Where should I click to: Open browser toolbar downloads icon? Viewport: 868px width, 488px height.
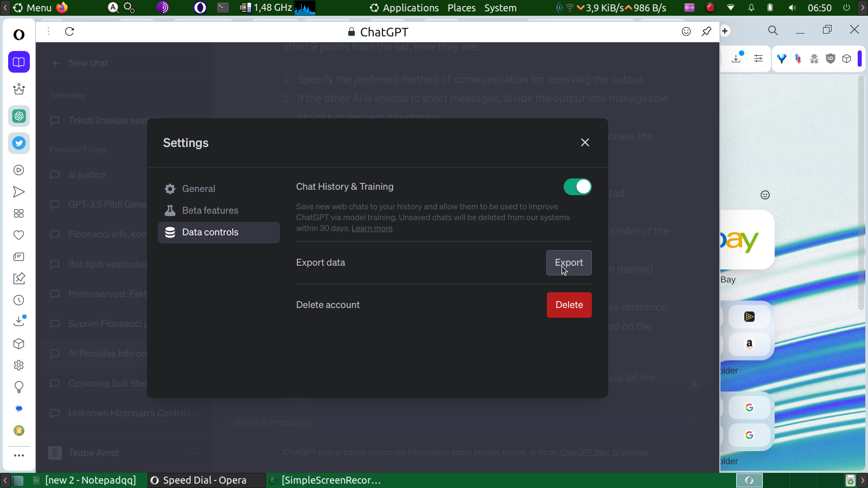point(737,58)
